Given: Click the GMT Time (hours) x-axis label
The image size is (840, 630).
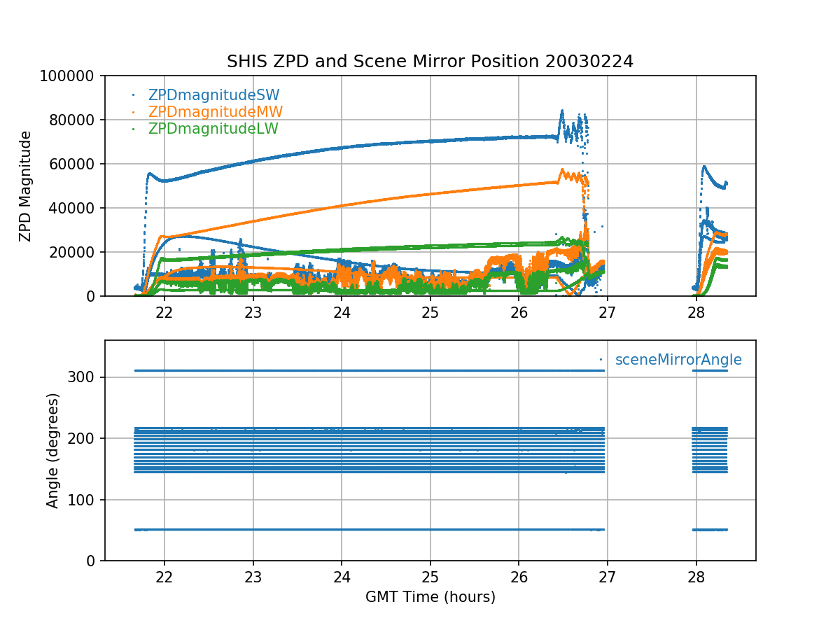Looking at the screenshot, I should (430, 597).
